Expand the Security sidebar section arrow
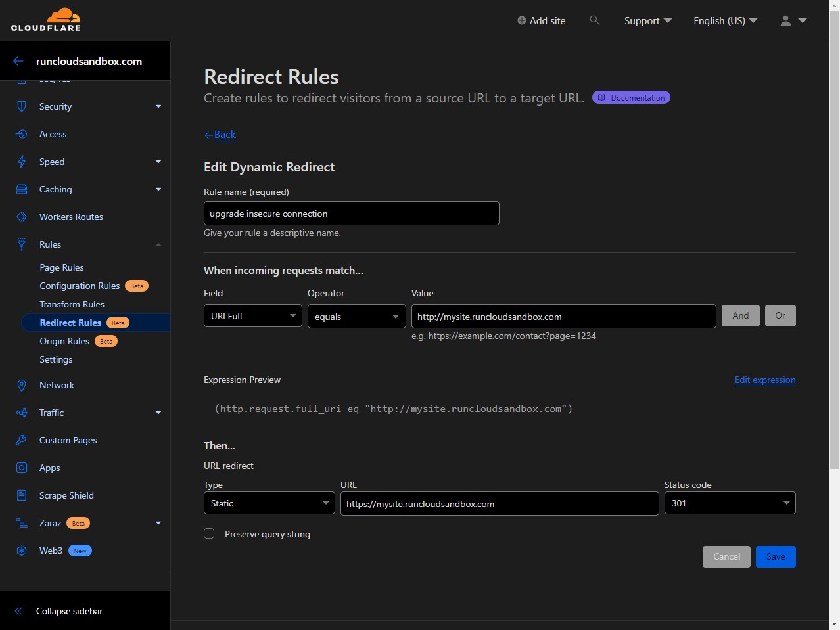This screenshot has width=840, height=630. [x=158, y=106]
